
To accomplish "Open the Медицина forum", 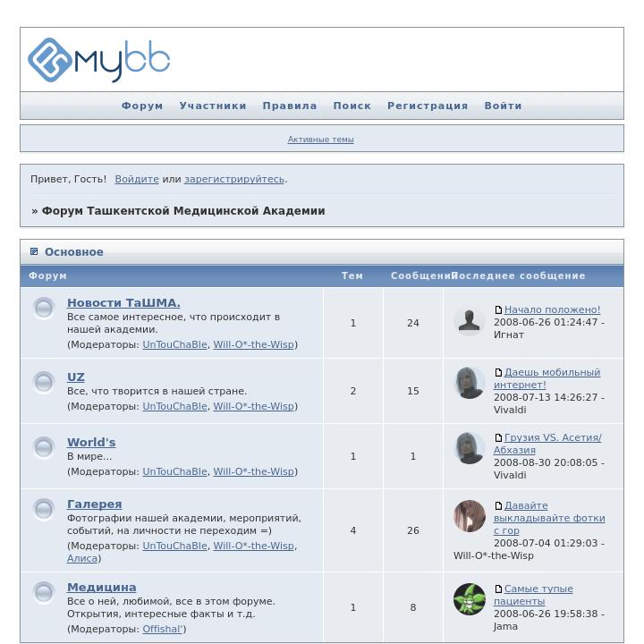I will (x=101, y=588).
